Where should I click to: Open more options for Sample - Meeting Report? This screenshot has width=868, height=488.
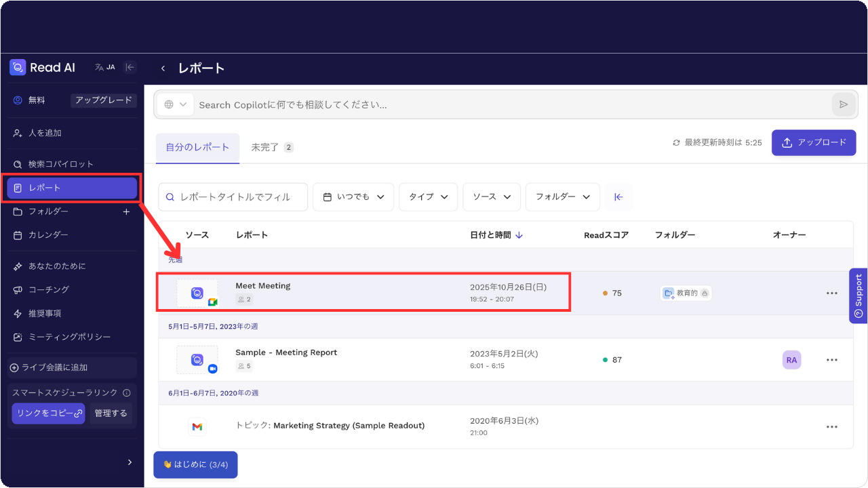point(832,360)
